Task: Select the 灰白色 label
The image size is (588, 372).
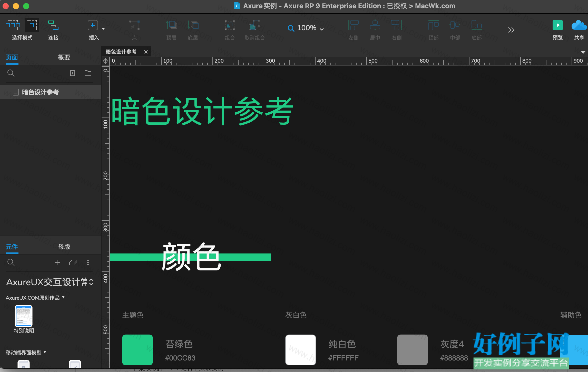Action: [x=296, y=315]
